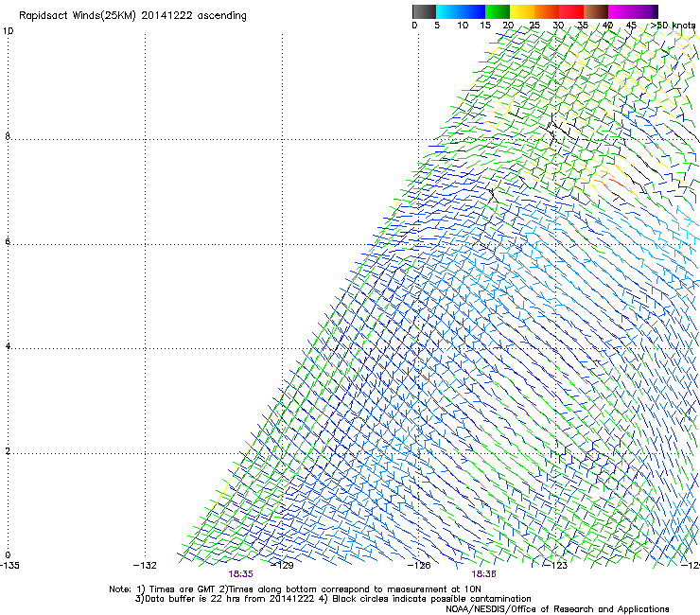Click the orange 25-30 knots legend band
Screen dimensions: 700x615
547,11
